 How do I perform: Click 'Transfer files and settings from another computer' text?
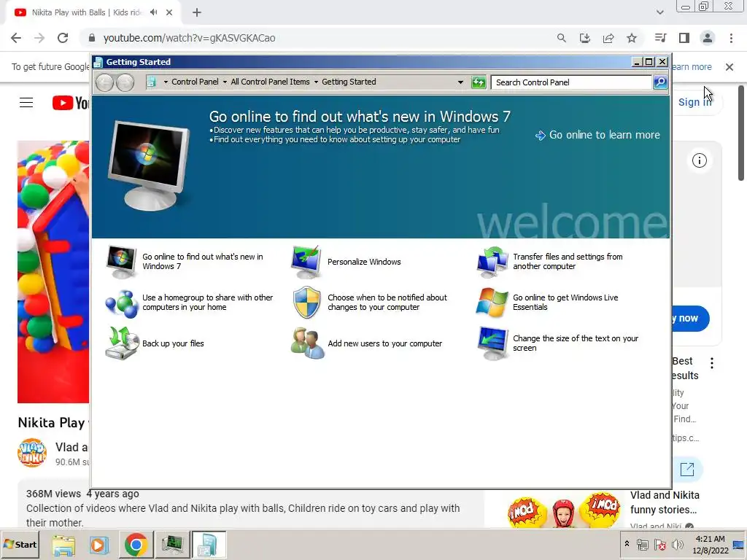point(568,262)
